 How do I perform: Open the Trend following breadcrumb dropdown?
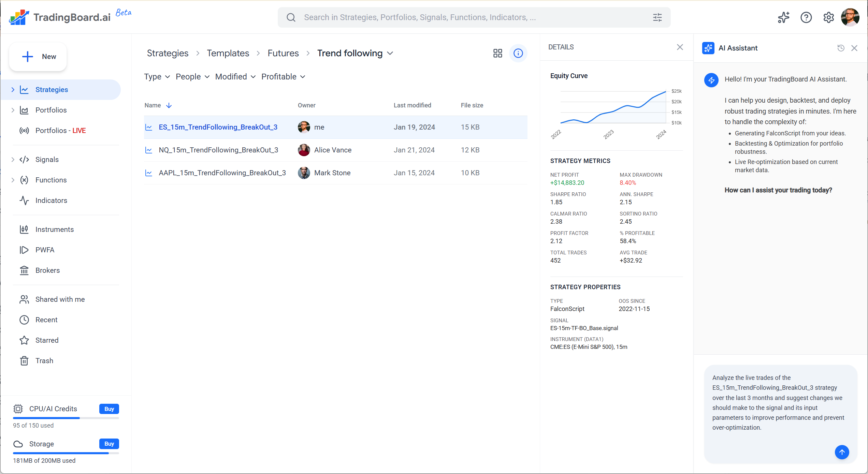[x=390, y=53]
